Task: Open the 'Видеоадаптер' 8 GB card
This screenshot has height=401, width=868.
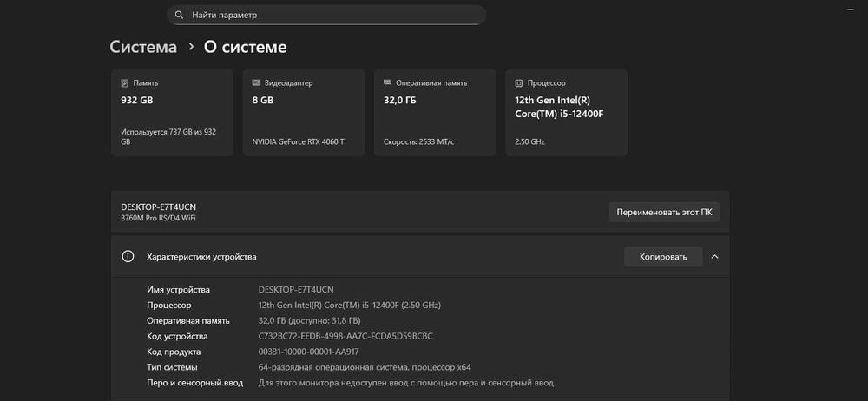Action: [304, 113]
